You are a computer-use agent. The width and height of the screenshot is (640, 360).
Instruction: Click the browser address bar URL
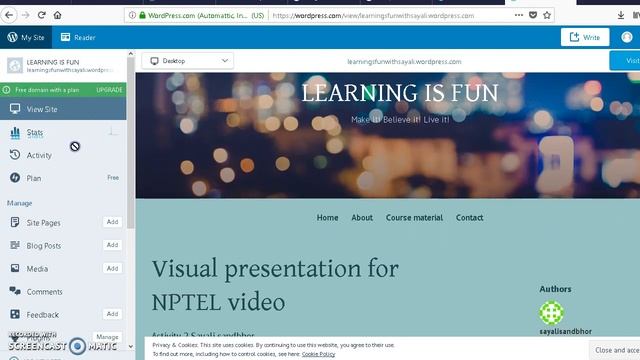(x=373, y=16)
